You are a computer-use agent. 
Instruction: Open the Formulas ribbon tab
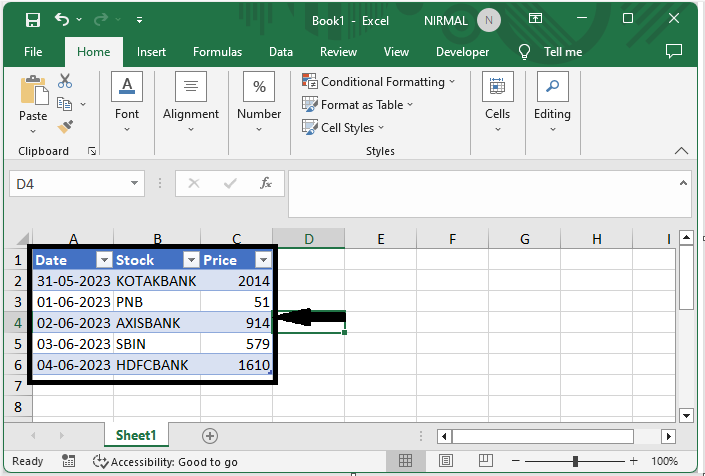click(217, 52)
